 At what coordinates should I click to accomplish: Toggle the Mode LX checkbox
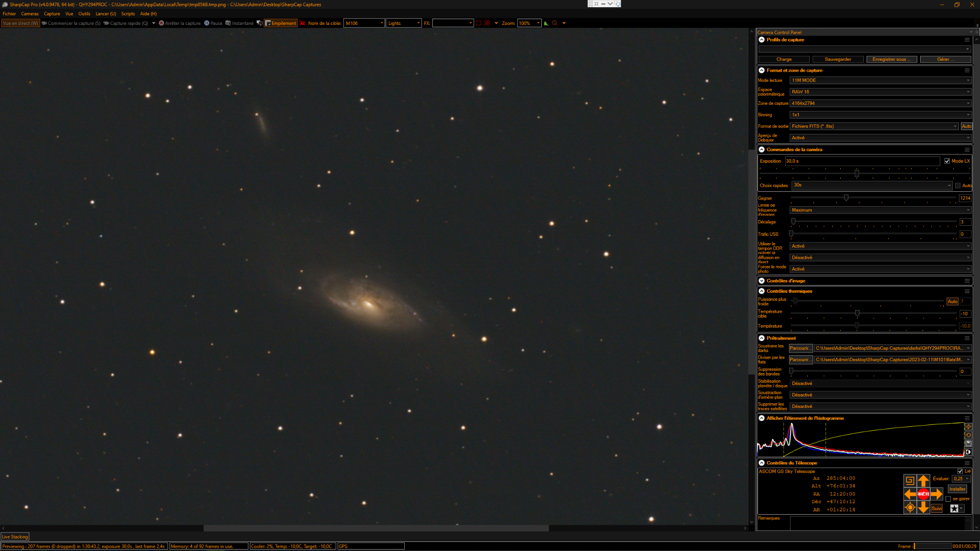947,161
